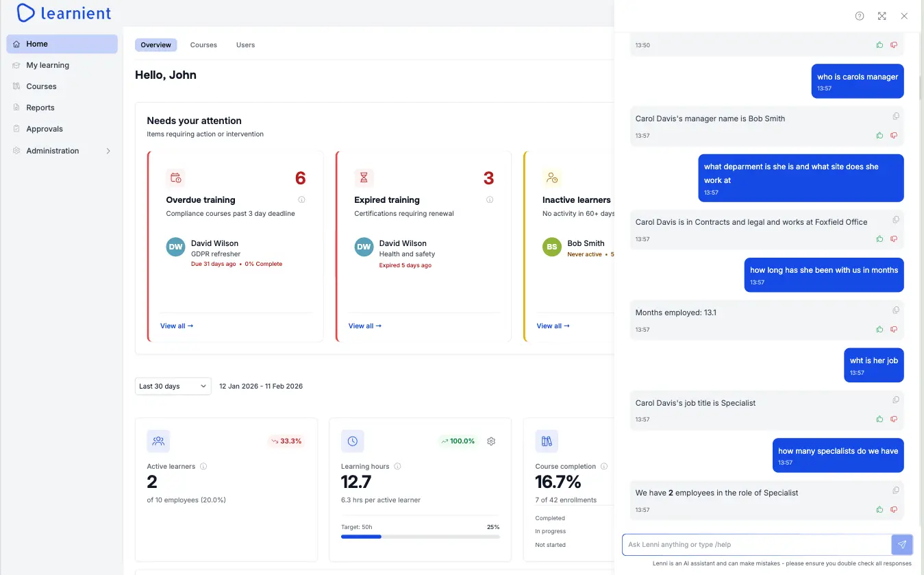The height and width of the screenshot is (575, 924).
Task: View all expired training certifications
Action: point(364,326)
